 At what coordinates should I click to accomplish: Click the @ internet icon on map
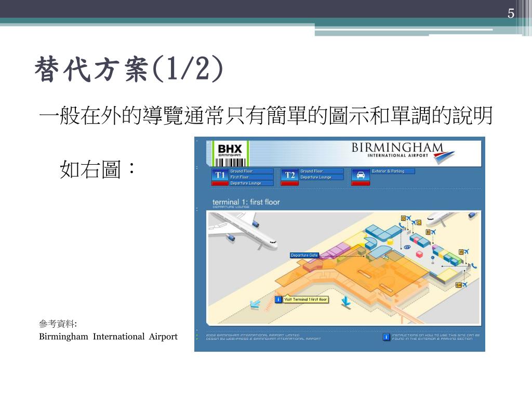tap(407, 247)
